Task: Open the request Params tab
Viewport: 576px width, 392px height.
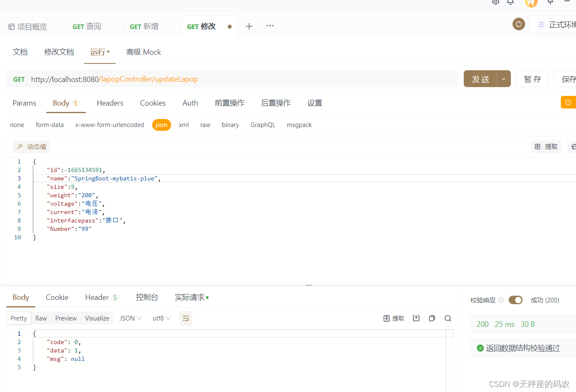Action: (x=24, y=103)
